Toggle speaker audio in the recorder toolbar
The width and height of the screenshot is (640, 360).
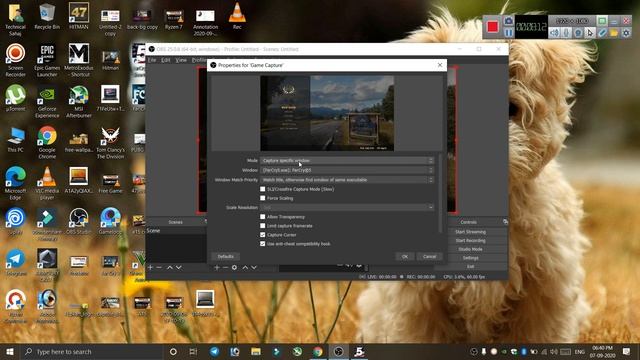554,33
